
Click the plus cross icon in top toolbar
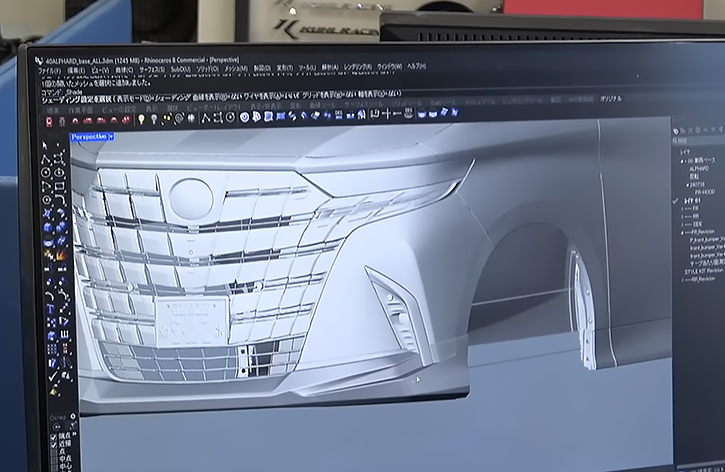(387, 113)
